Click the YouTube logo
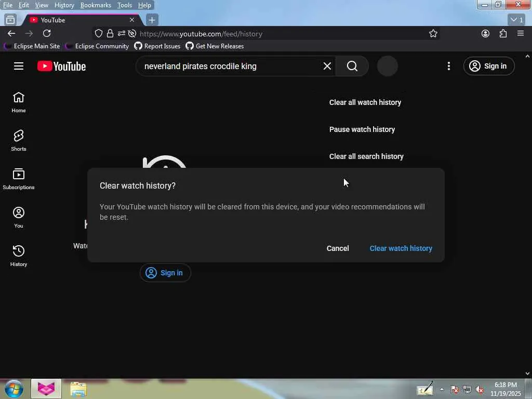The width and height of the screenshot is (532, 399). click(x=61, y=66)
